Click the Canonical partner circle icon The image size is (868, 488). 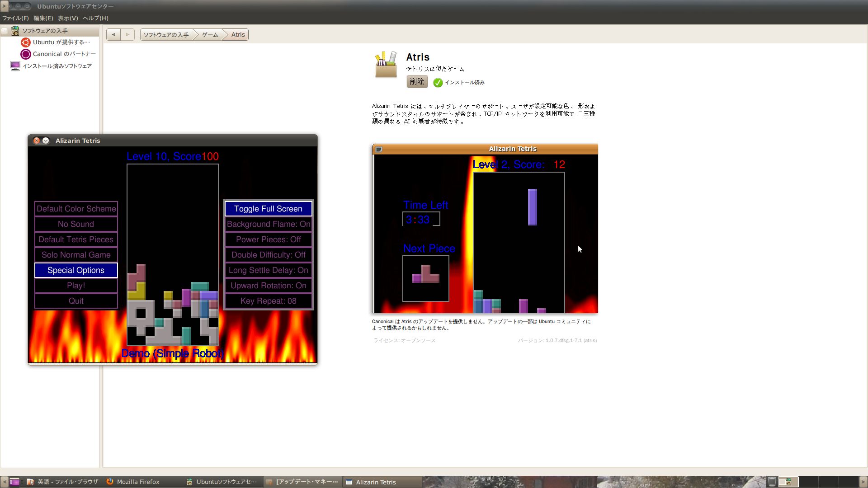click(26, 54)
